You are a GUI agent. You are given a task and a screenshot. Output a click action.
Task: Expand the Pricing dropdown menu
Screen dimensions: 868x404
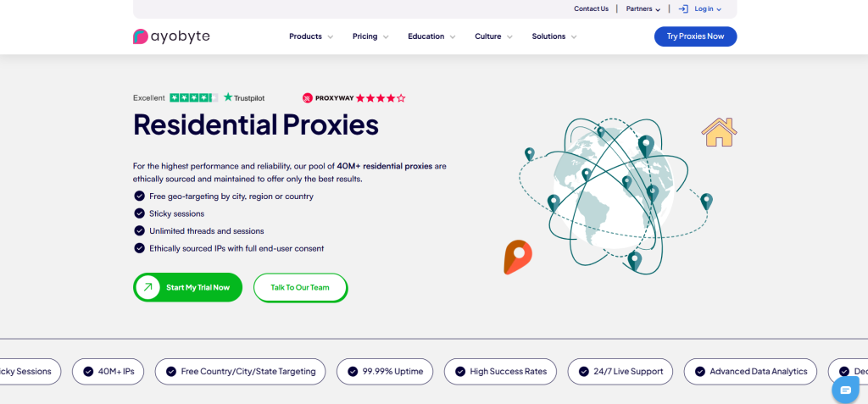(x=370, y=36)
